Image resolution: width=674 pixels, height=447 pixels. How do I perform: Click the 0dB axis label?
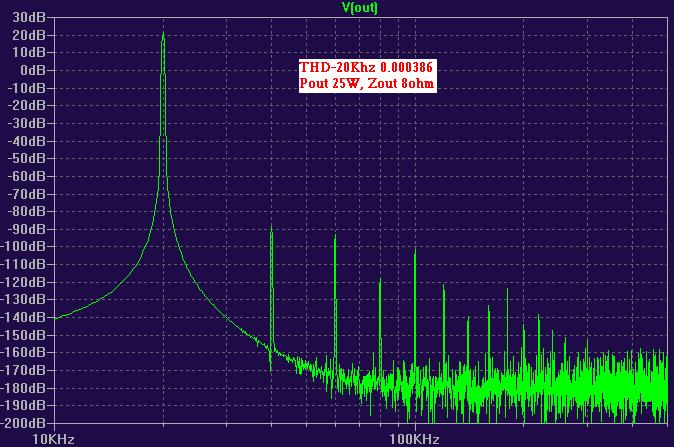tap(33, 70)
